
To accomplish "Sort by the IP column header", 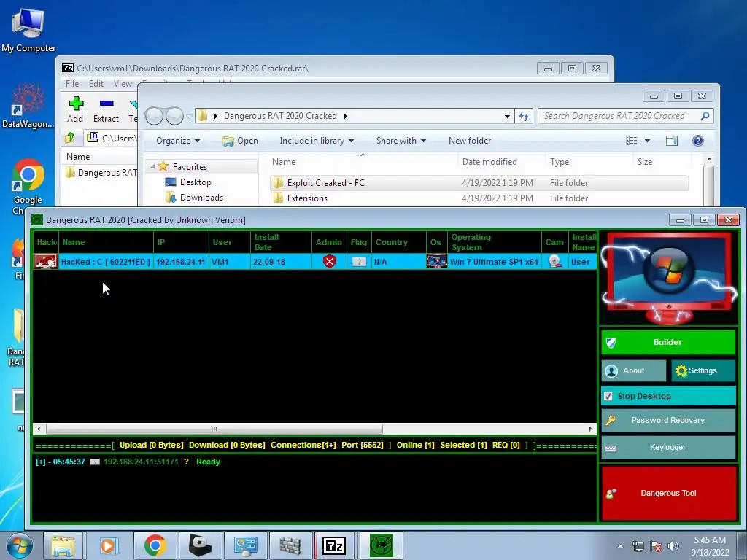I will (181, 242).
